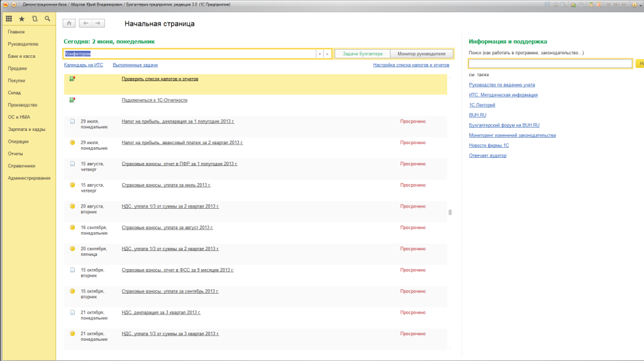Switch to Задачи бухгалтера tab
The image size is (644, 361).
(x=362, y=54)
